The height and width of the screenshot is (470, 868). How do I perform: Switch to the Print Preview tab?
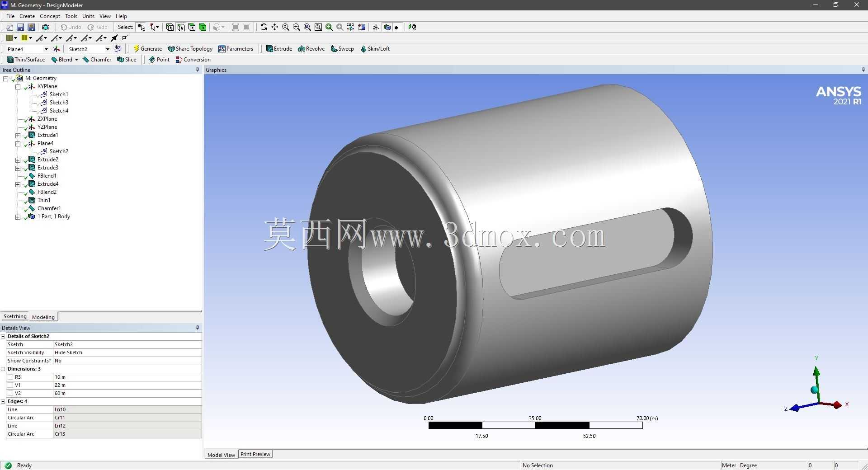coord(255,454)
